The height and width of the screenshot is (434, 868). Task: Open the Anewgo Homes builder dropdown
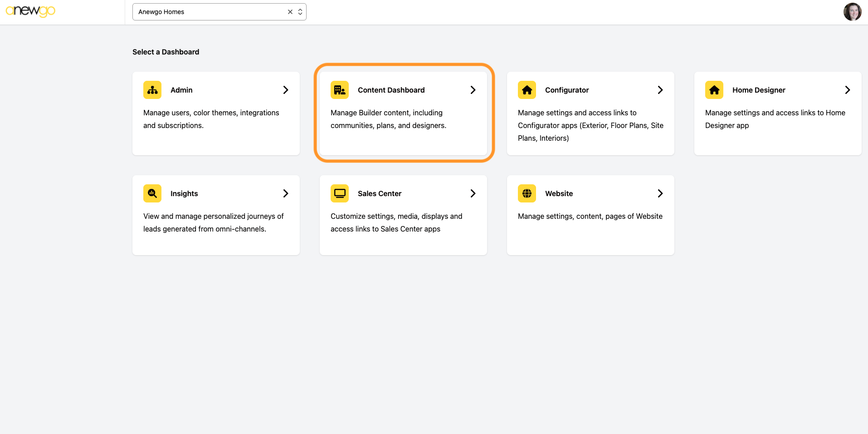[219, 12]
